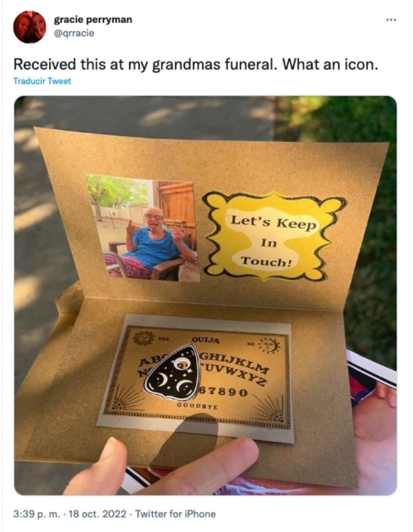Open the three-dot more options menu

pos(391,20)
